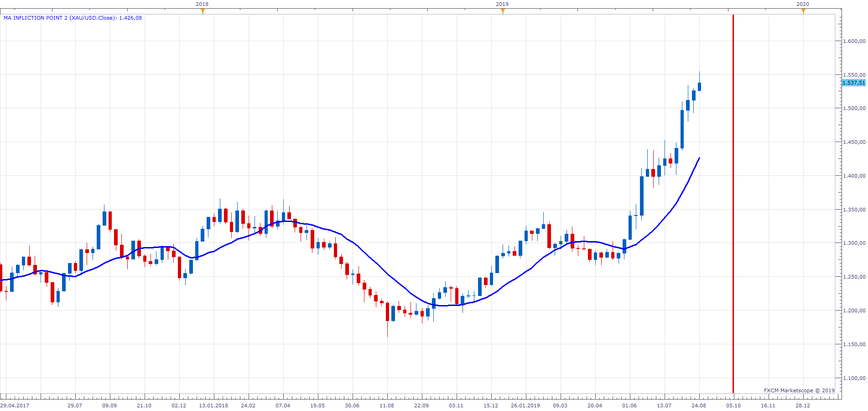The height and width of the screenshot is (411, 868).
Task: Click the 19.05 date axis label
Action: point(317,406)
